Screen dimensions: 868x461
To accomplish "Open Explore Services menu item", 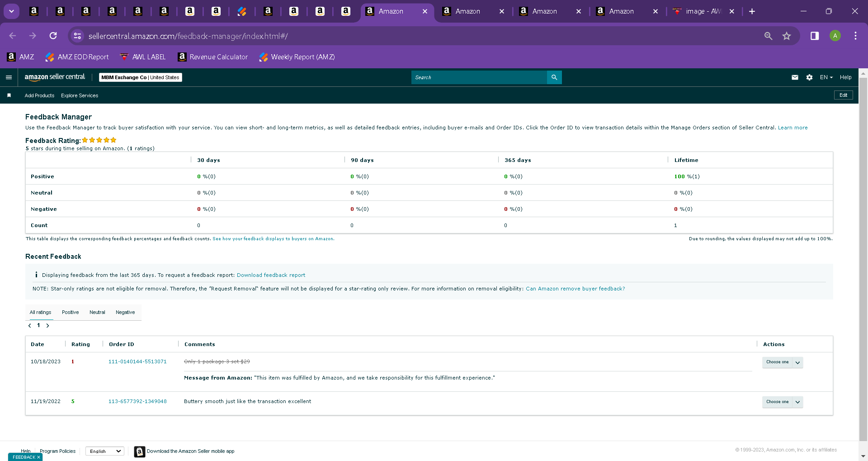I will point(80,95).
